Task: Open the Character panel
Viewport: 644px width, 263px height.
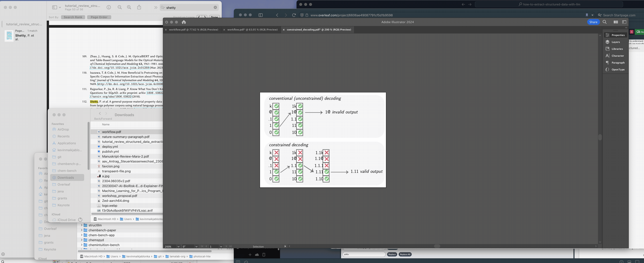Action: point(617,56)
